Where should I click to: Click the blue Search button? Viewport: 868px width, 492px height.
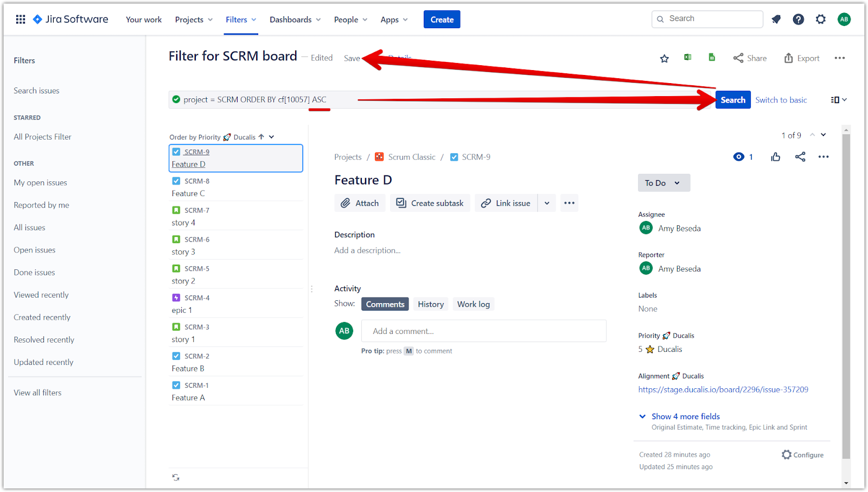coord(732,100)
